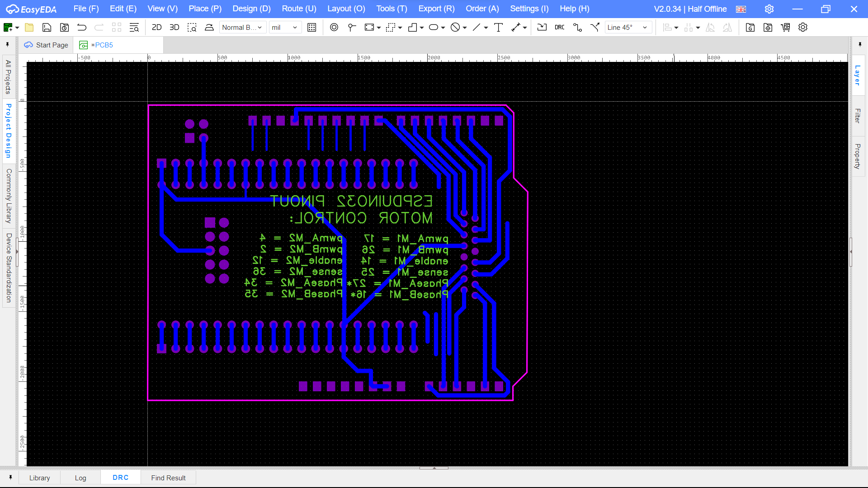Save the current PCB design
The height and width of the screenshot is (488, 868).
(47, 27)
